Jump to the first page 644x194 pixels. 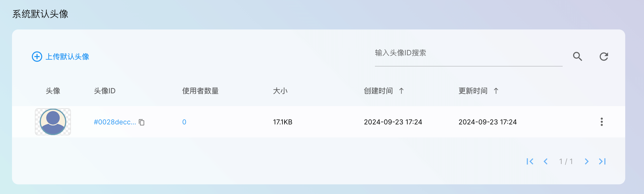[530, 161]
